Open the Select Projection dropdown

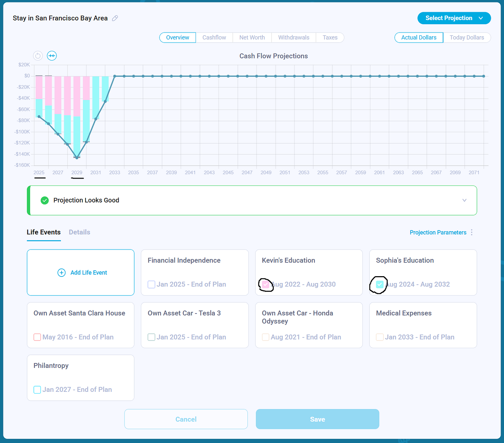point(454,18)
